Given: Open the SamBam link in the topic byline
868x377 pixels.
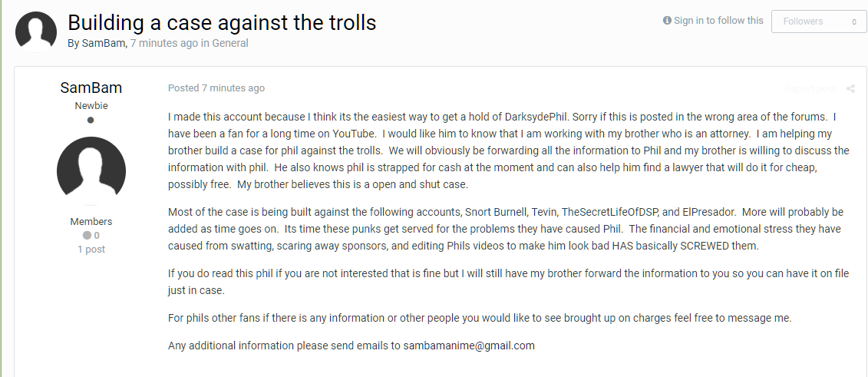Looking at the screenshot, I should pos(104,43).
